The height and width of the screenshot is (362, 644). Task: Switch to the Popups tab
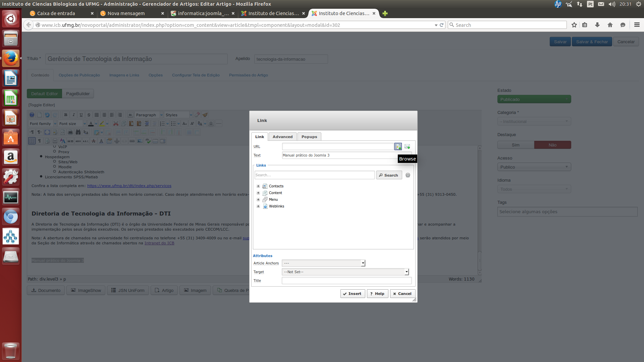(x=309, y=137)
